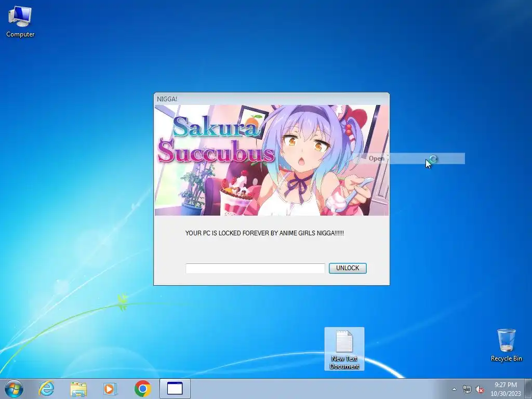
Task: Focus the unlock password input field
Action: tap(255, 269)
